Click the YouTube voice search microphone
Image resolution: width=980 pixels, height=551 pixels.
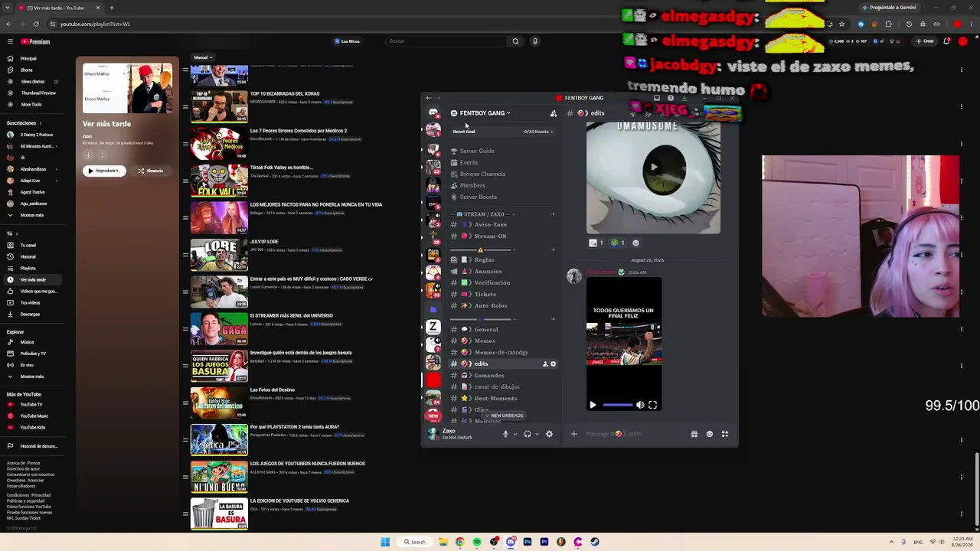(535, 41)
